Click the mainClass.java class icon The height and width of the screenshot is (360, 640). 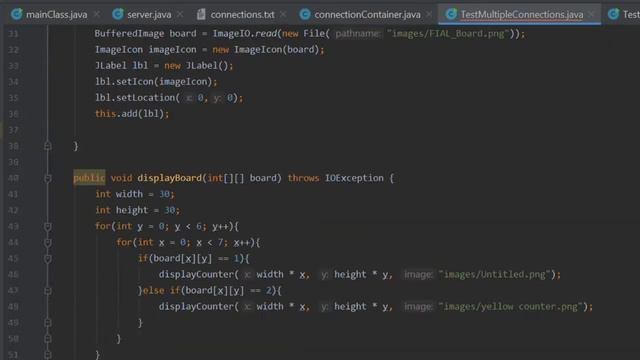pos(17,14)
